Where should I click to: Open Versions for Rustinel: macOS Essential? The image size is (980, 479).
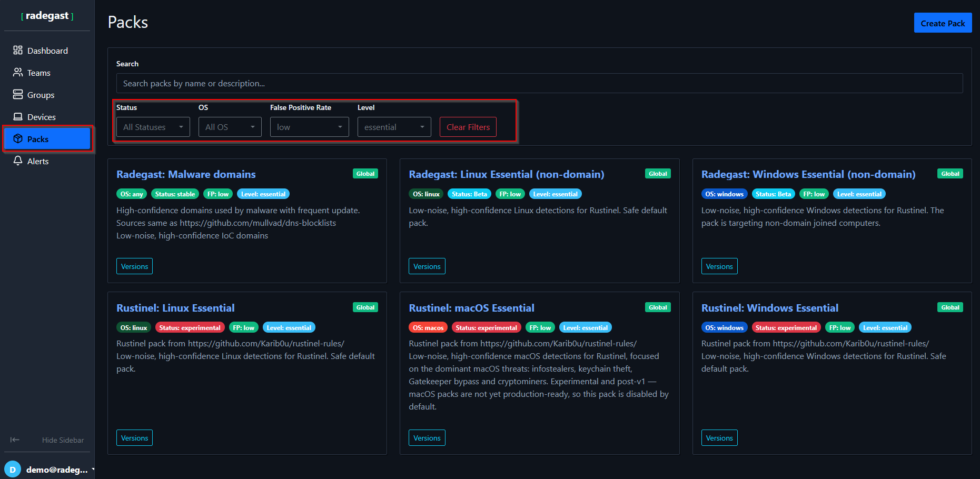click(x=427, y=438)
